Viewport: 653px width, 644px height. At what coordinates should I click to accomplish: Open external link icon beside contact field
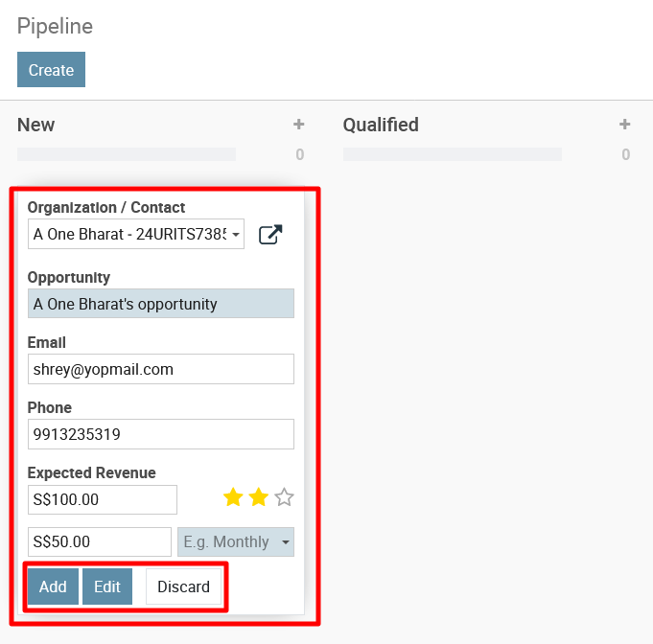click(x=270, y=235)
